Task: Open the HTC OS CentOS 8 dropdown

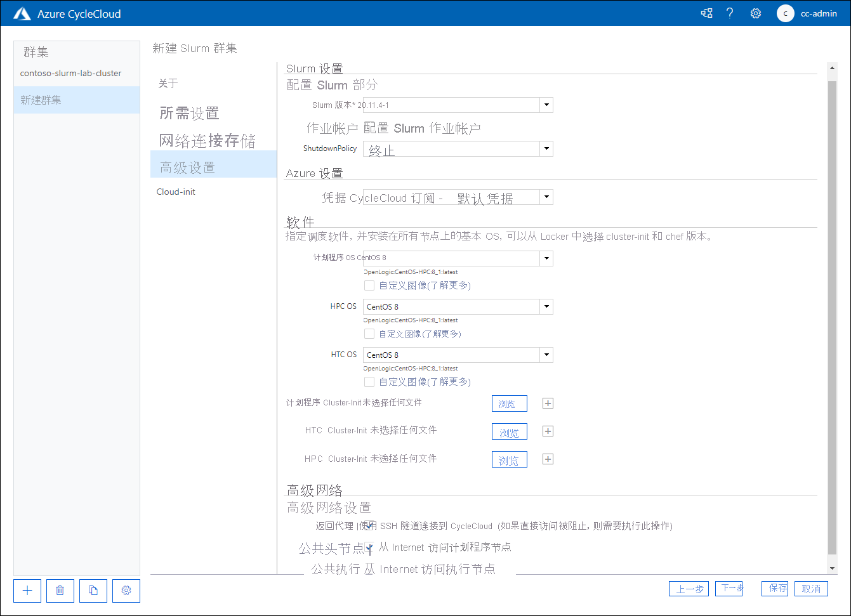Action: tap(458, 355)
